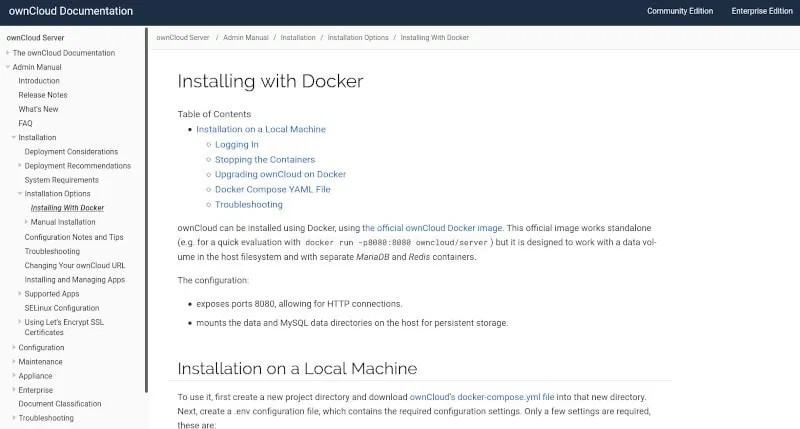Image resolution: width=800 pixels, height=429 pixels.
Task: Open Manual Installation sidebar item
Action: pyautogui.click(x=63, y=222)
